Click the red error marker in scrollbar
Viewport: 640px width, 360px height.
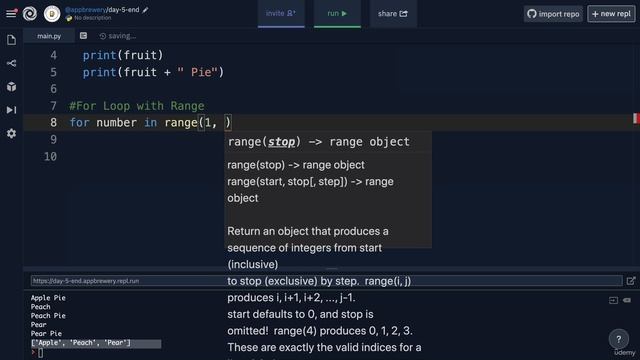(636, 118)
